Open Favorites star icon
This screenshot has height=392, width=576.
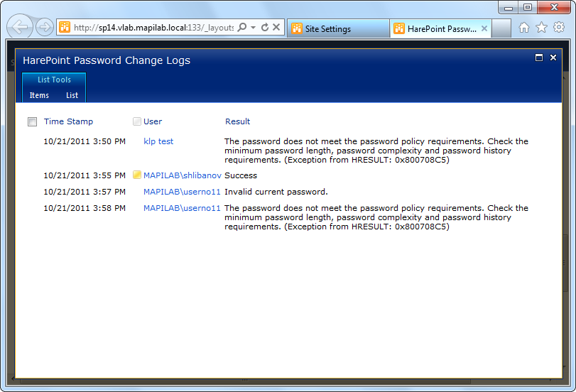coord(541,28)
